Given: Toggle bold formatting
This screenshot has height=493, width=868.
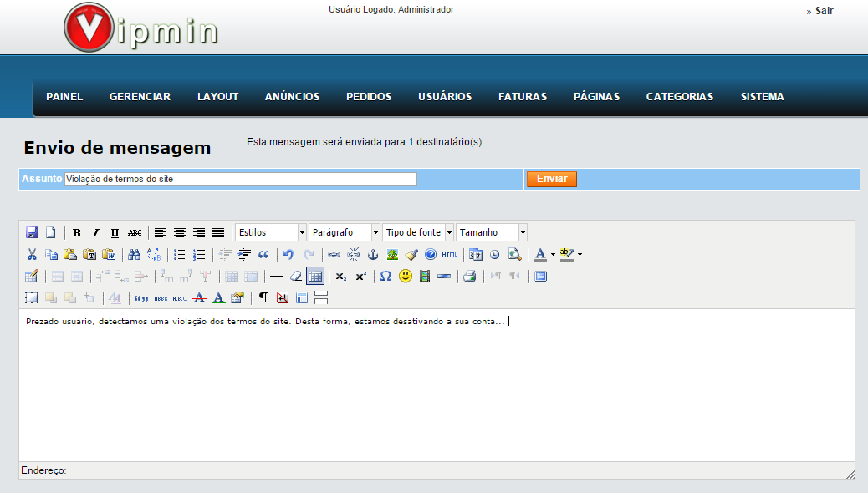Looking at the screenshot, I should pos(76,232).
